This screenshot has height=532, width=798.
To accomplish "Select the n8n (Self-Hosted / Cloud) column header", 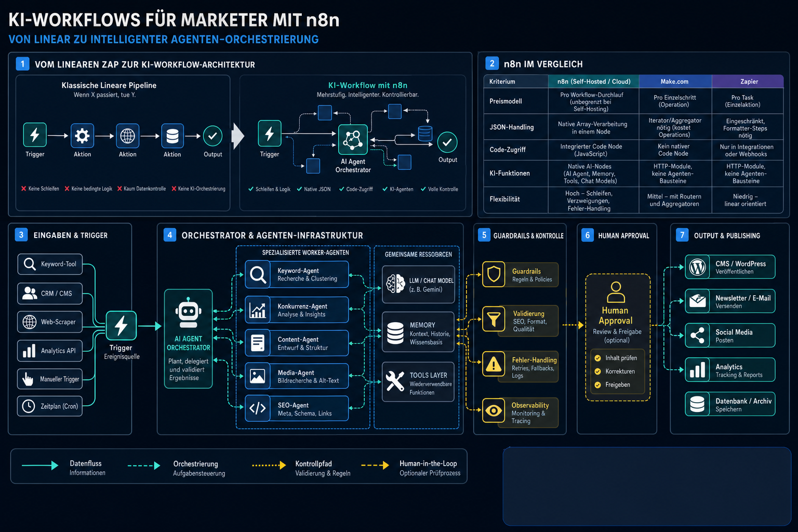I will pos(594,82).
